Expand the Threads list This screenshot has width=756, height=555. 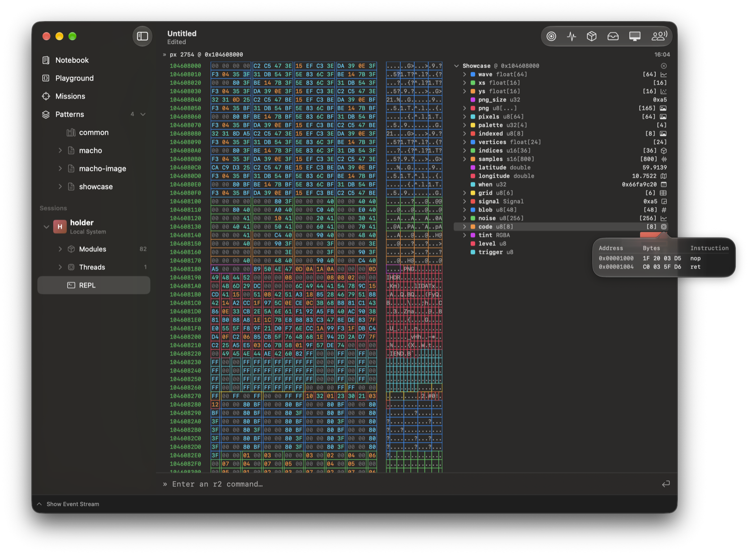tap(60, 267)
